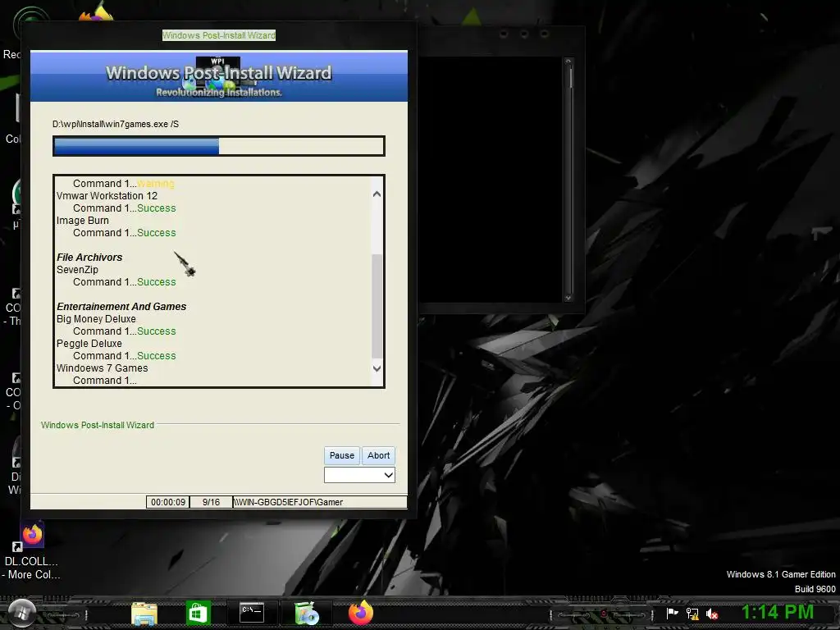
Task: Select 'Image Burn' log entry
Action: pos(83,221)
